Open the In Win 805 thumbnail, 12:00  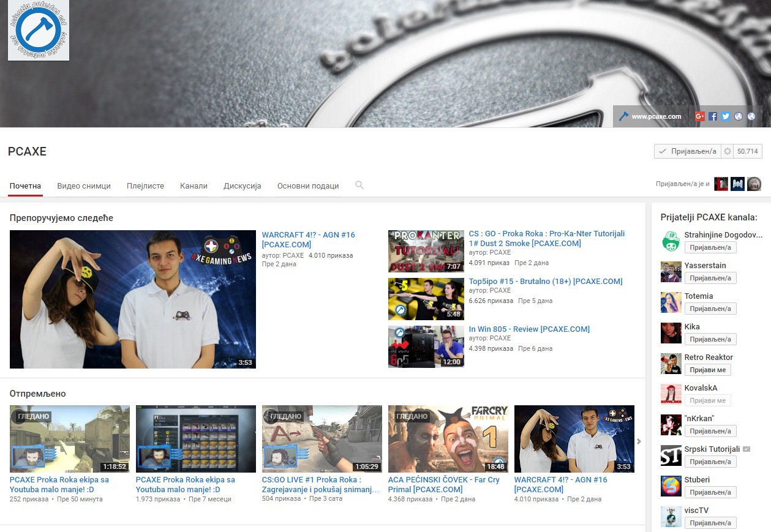(x=426, y=347)
